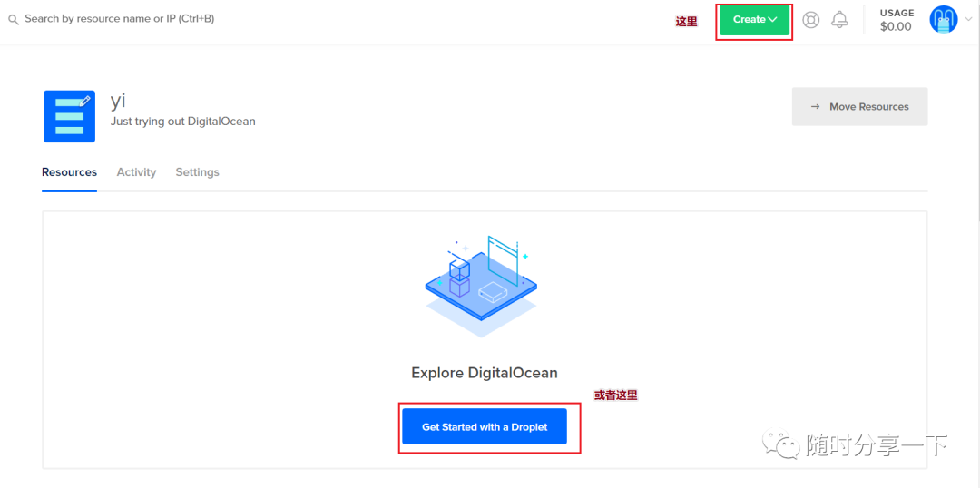Click the yi project icon
Image resolution: width=980 pixels, height=488 pixels.
click(69, 116)
